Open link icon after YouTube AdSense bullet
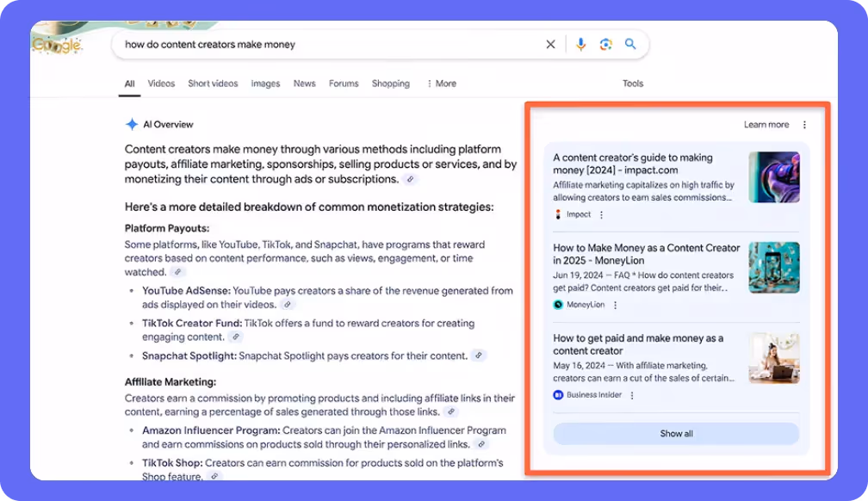 point(288,305)
